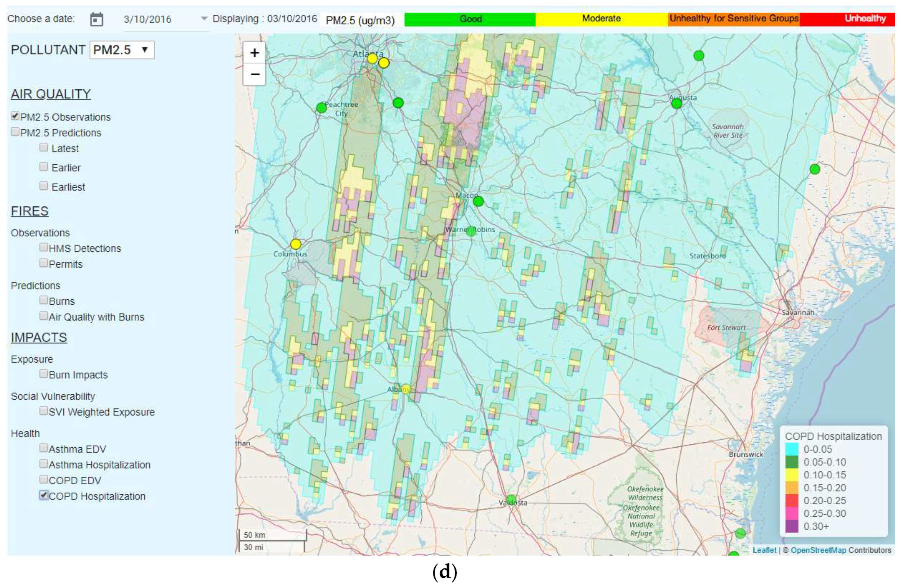Open the POLLUTANT PM2.5 dropdown
Viewport: 901px width, 588px height.
[x=122, y=50]
